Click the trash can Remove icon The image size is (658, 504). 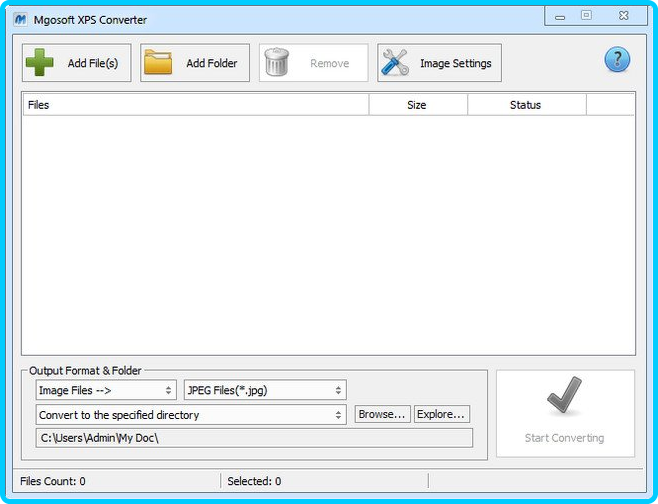[x=277, y=63]
